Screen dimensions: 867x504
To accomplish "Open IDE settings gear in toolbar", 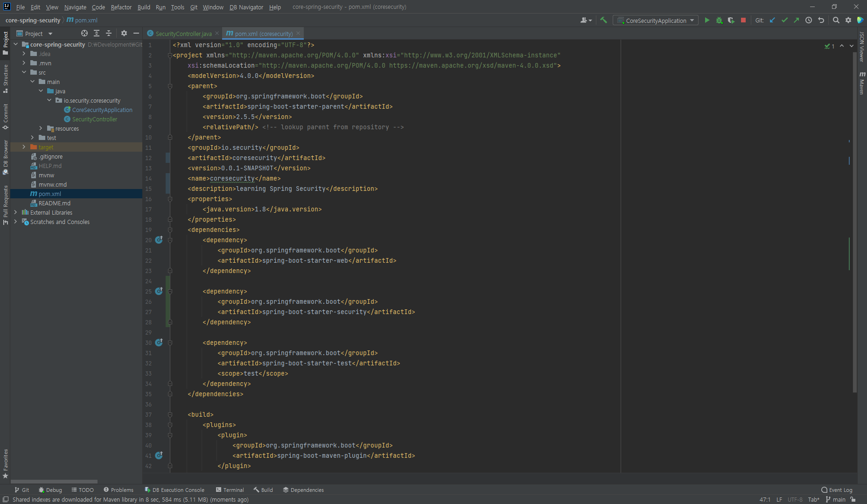I will [848, 20].
